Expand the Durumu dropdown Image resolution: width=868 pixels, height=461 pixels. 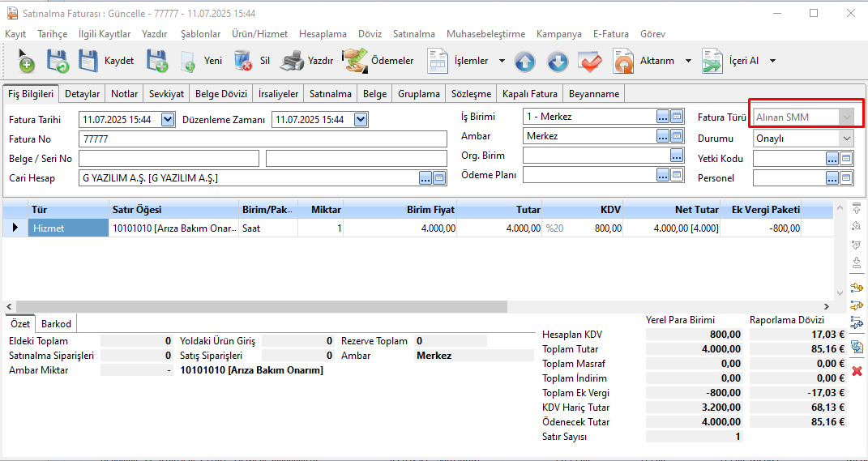point(847,138)
